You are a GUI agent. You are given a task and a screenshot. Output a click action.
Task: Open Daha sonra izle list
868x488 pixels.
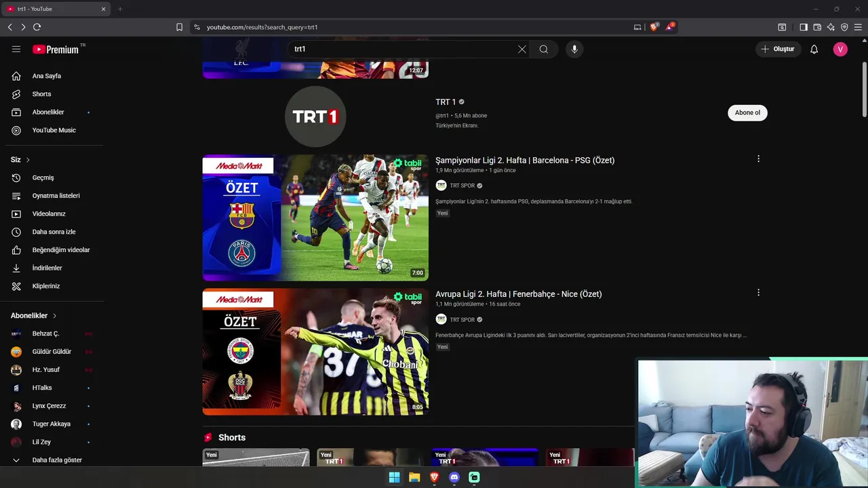54,232
